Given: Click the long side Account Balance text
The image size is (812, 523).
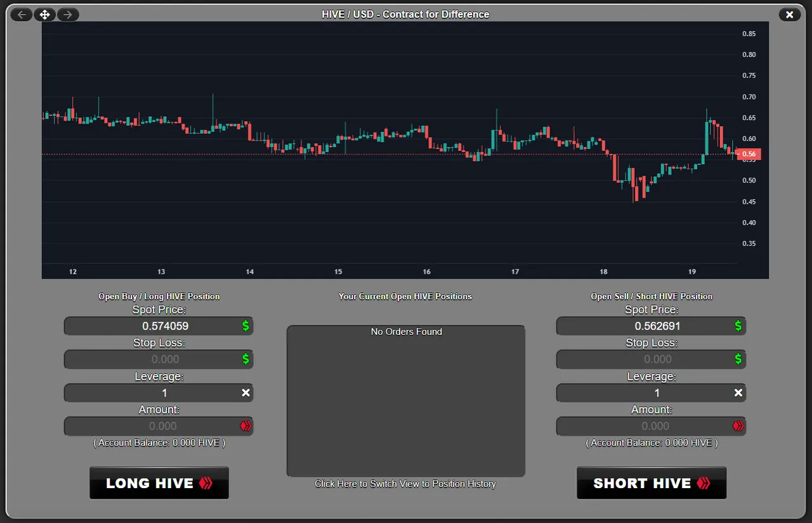Looking at the screenshot, I should [x=159, y=442].
